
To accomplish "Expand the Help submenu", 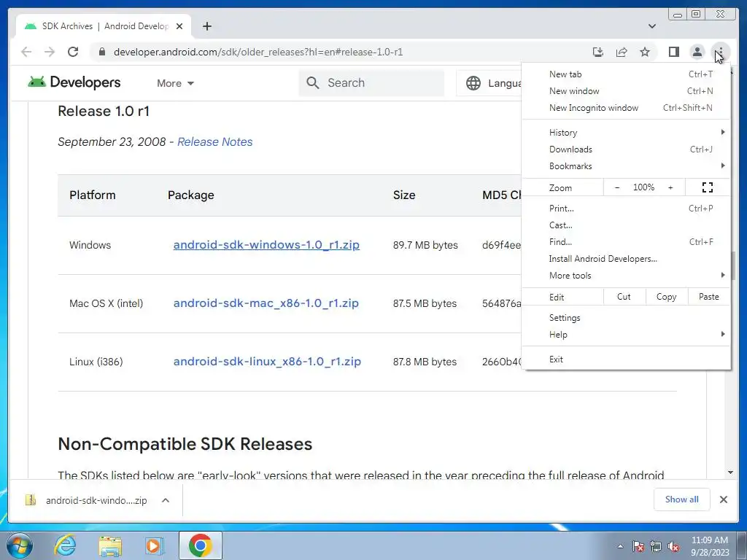I will pos(626,334).
